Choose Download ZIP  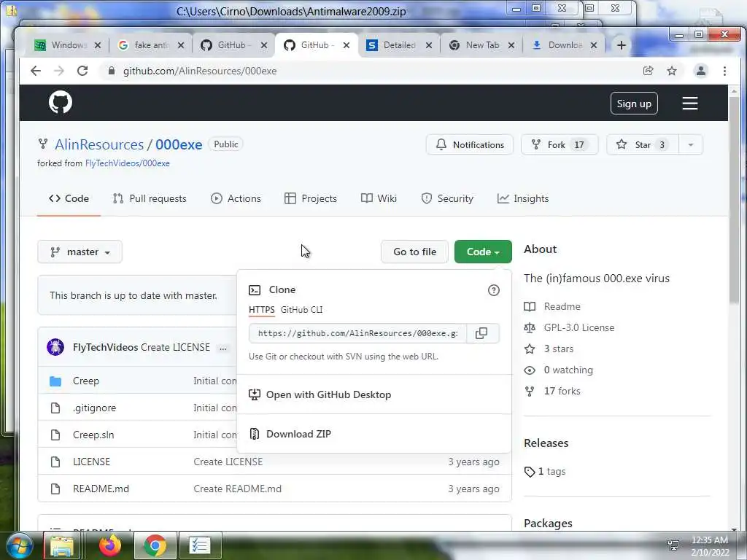tap(298, 434)
